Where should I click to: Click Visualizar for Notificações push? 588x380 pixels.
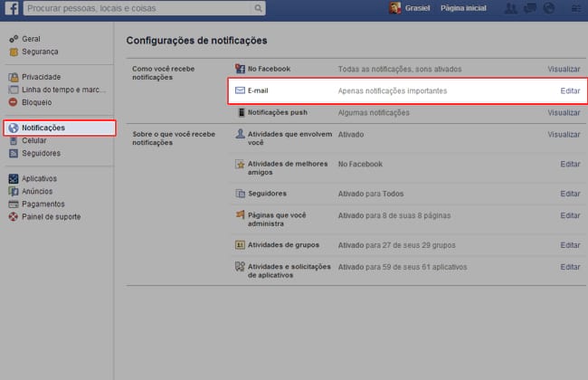point(564,112)
